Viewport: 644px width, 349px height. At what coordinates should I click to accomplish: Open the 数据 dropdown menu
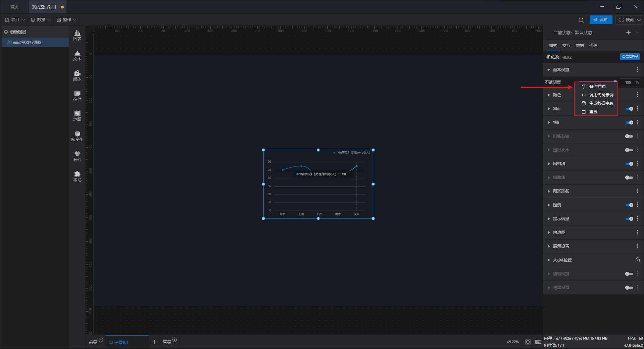41,20
